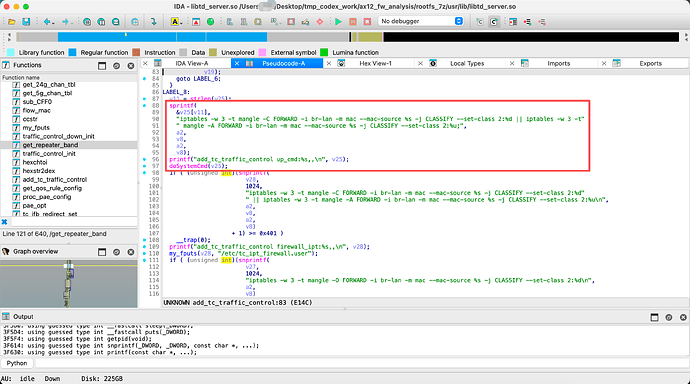690x384 pixels.
Task: Click the red triangle image toolbar icon
Action: (x=196, y=22)
